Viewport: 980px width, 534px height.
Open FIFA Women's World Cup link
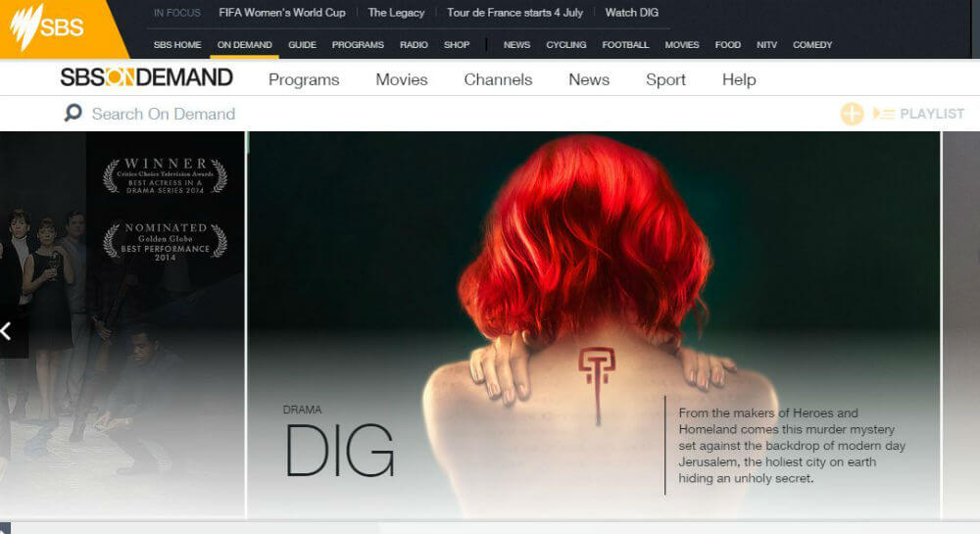[x=282, y=13]
